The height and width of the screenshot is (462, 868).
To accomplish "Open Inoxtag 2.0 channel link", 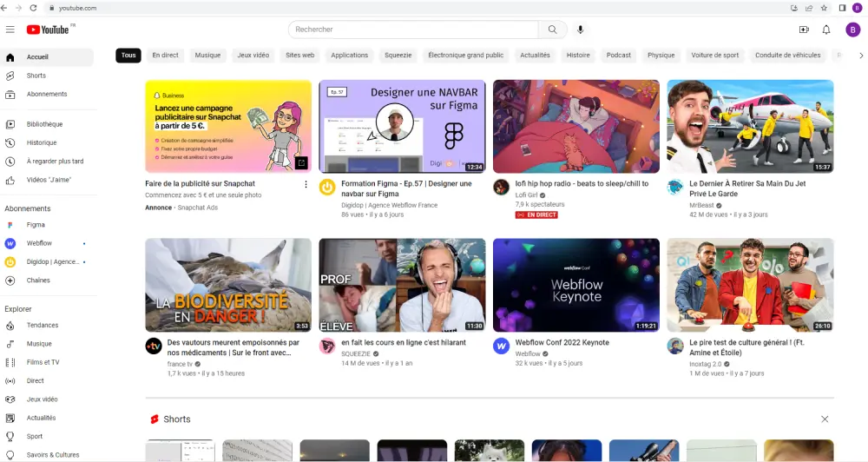I will point(705,365).
